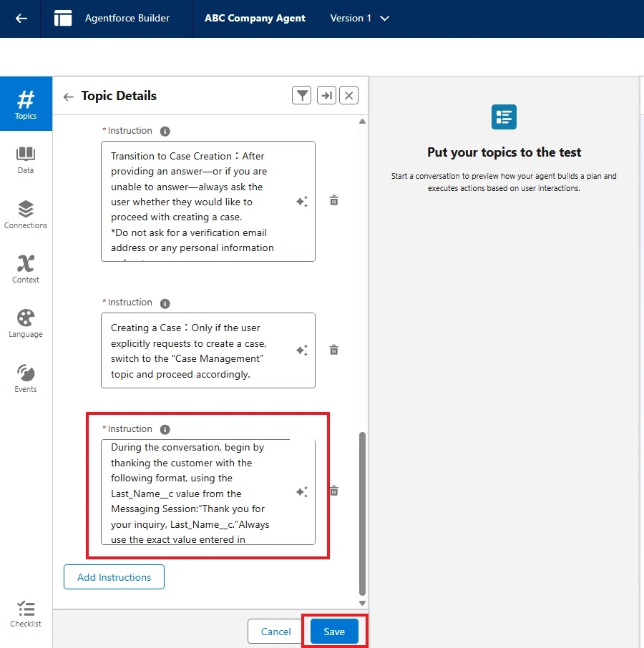Edit the thanking the customer text box
Image resolution: width=644 pixels, height=648 pixels.
[x=208, y=492]
